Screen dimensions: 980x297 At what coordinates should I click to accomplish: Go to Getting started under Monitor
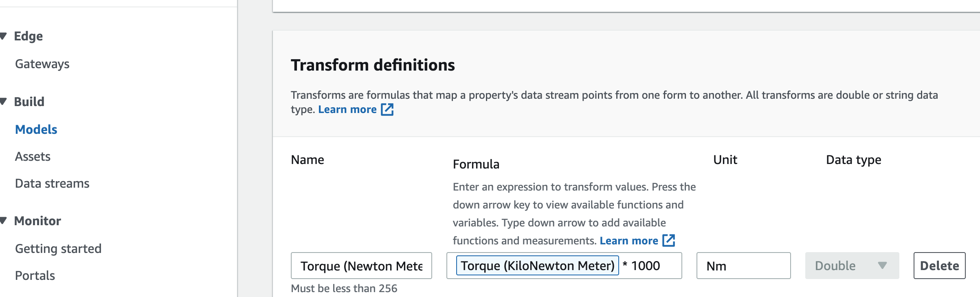[58, 248]
